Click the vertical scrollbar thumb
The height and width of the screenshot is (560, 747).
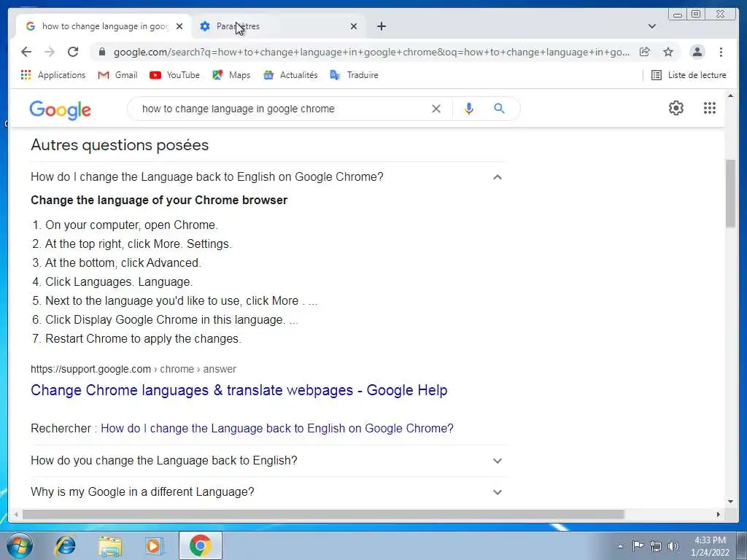click(x=730, y=194)
